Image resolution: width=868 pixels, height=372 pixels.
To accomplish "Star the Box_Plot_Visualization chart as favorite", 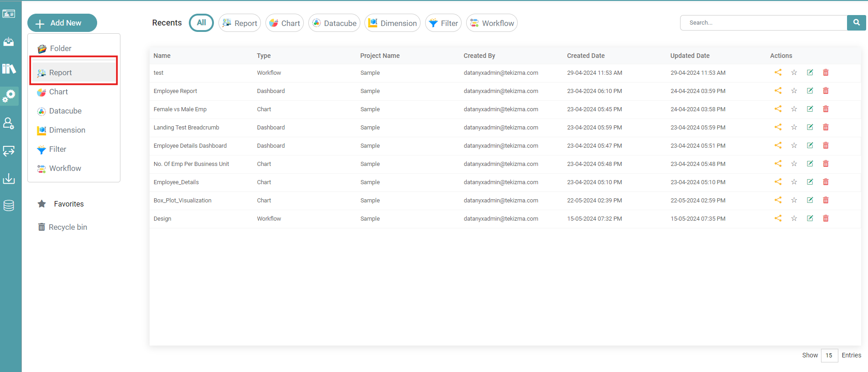I will coord(794,200).
